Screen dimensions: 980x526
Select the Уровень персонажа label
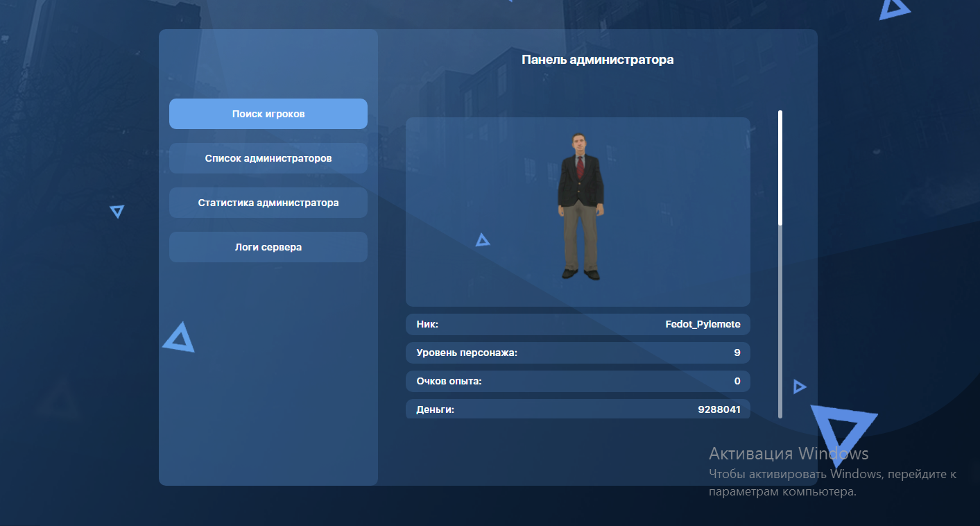click(x=467, y=353)
